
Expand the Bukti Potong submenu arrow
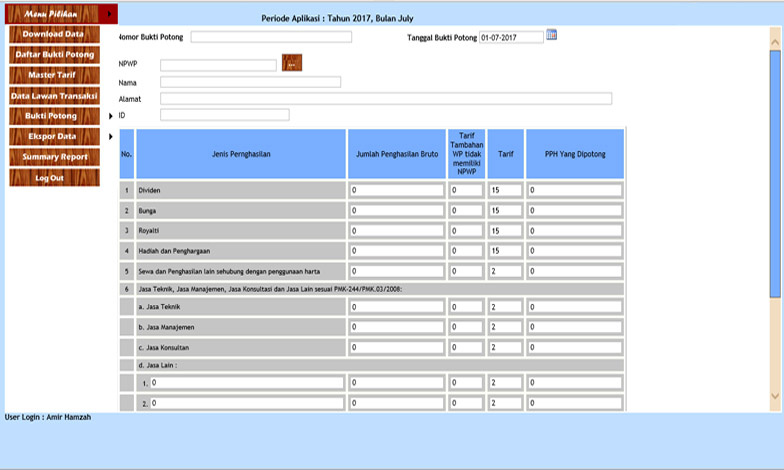tap(110, 116)
